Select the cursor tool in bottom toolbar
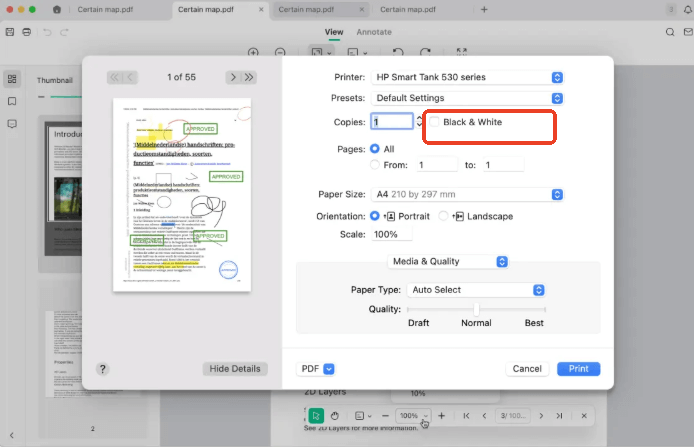 click(x=316, y=416)
